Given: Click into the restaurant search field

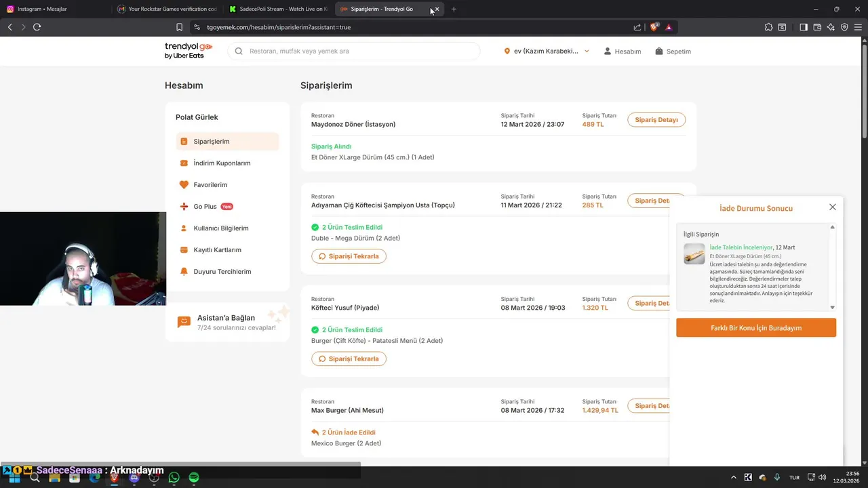Looking at the screenshot, I should click(x=354, y=51).
